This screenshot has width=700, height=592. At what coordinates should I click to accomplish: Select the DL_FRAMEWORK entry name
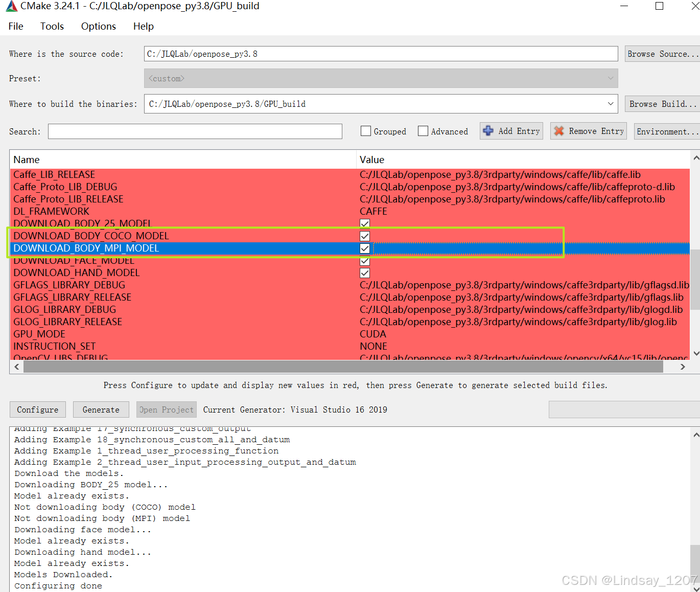click(x=51, y=211)
